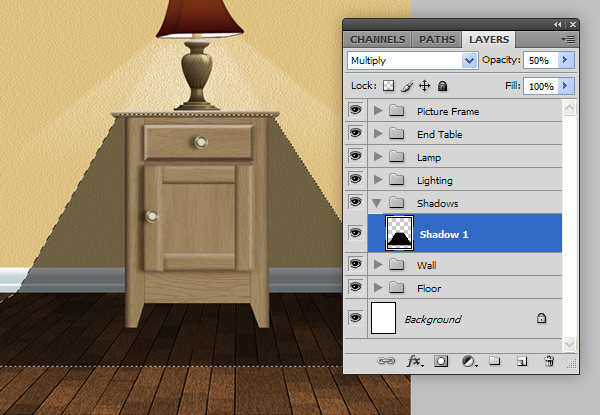
Task: Create new fill or adjustment layer
Action: coord(468,362)
